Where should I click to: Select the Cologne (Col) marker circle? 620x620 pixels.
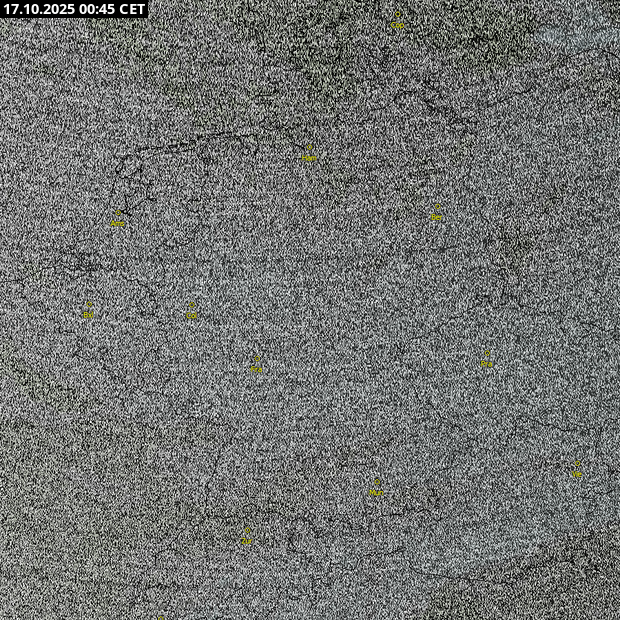pos(193,305)
